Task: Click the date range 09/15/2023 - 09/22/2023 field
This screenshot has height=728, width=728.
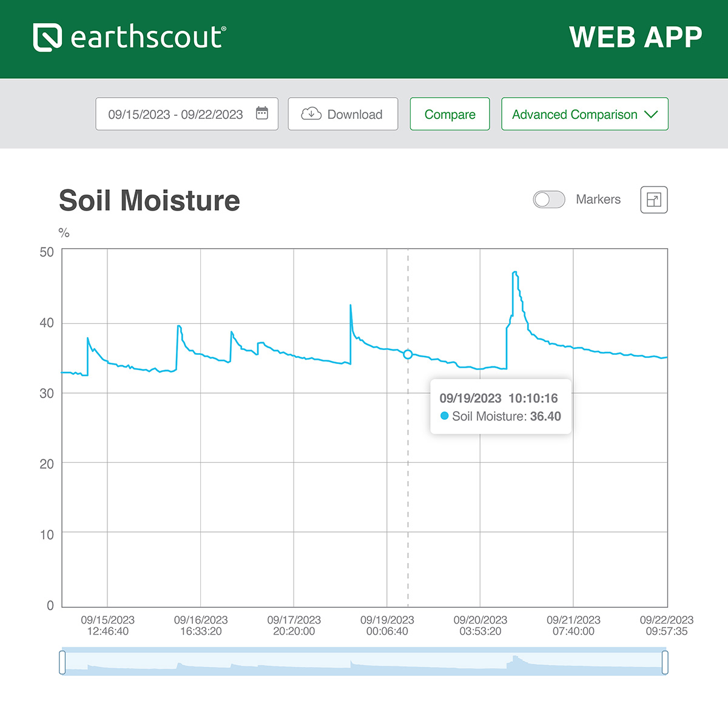Action: (175, 114)
